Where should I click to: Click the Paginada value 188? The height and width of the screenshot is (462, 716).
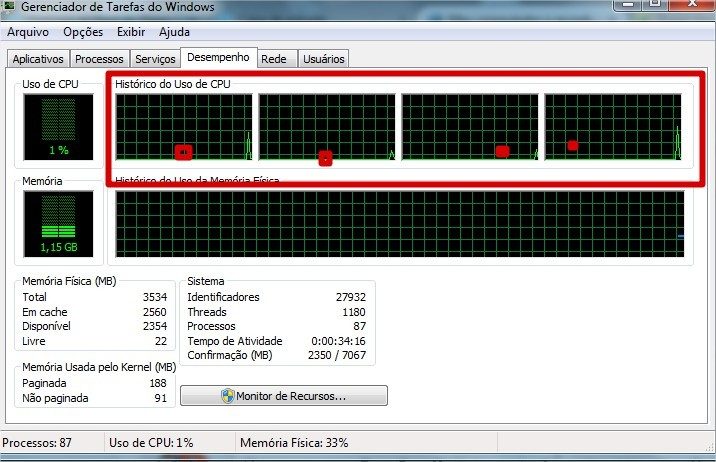point(158,383)
